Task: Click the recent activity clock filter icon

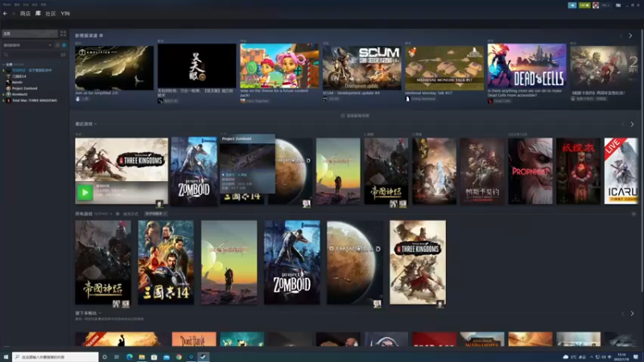Action: (x=57, y=45)
